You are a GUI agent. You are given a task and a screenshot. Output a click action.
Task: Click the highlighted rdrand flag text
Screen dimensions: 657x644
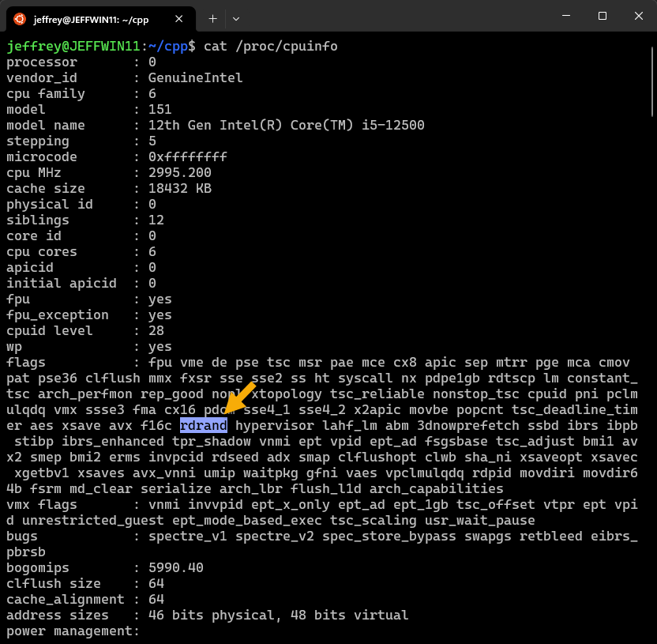(204, 426)
